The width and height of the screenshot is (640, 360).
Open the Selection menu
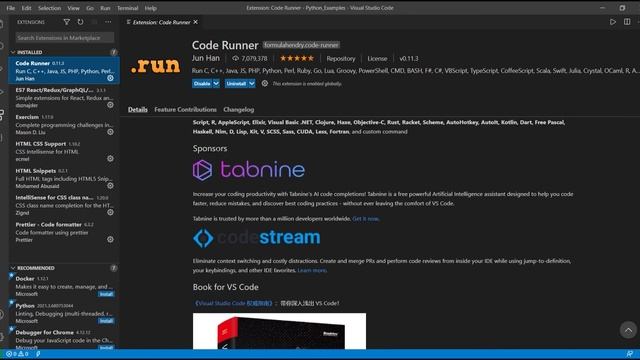click(49, 8)
